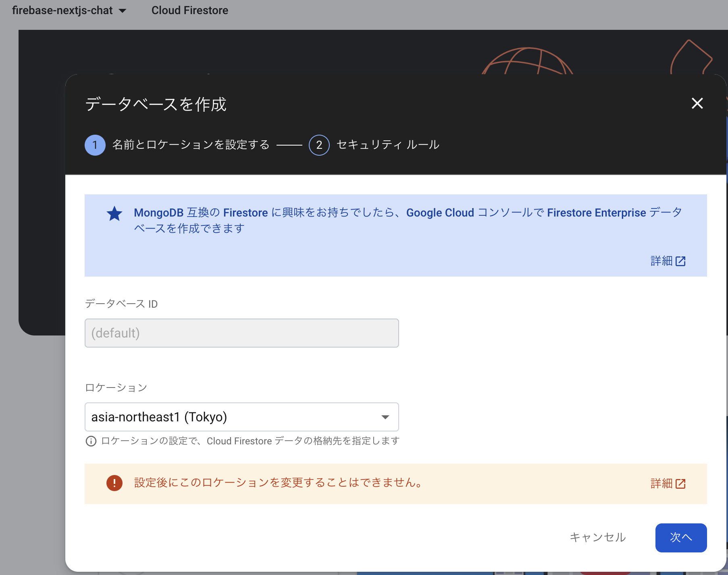Open 詳細 link in the location warning
The height and width of the screenshot is (575, 728).
668,483
